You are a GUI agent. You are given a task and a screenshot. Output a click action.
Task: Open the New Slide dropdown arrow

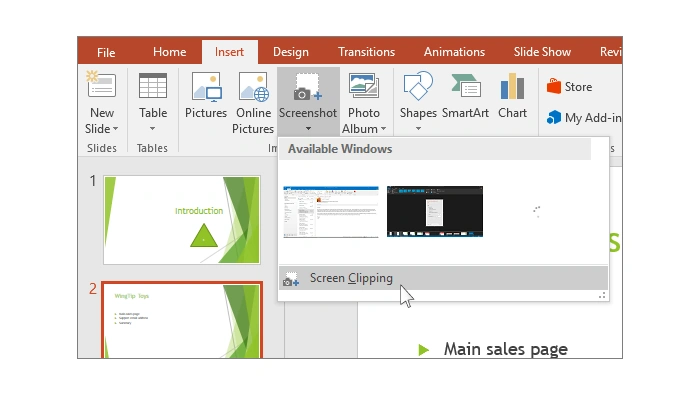point(116,129)
